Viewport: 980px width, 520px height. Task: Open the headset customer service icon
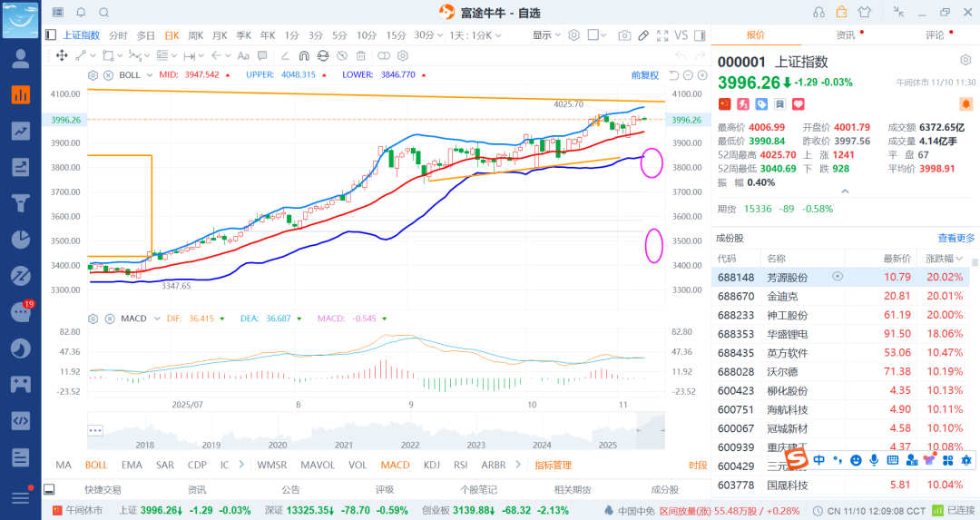818,12
